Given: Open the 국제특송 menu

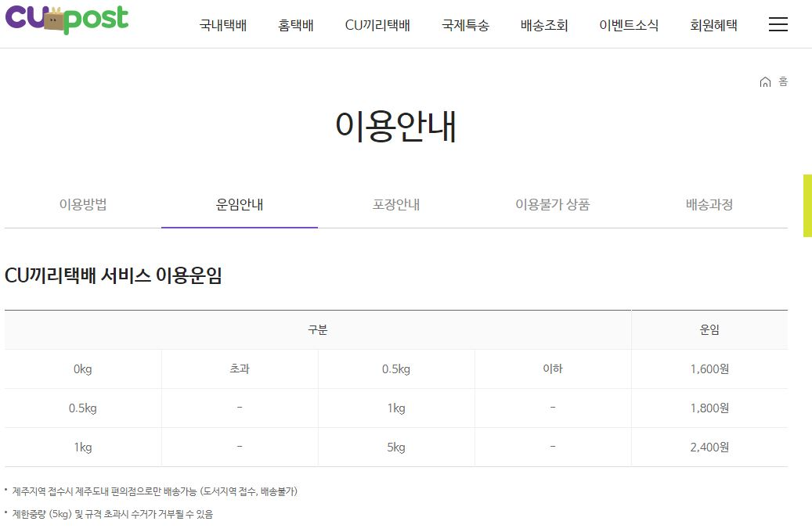Looking at the screenshot, I should [x=465, y=25].
